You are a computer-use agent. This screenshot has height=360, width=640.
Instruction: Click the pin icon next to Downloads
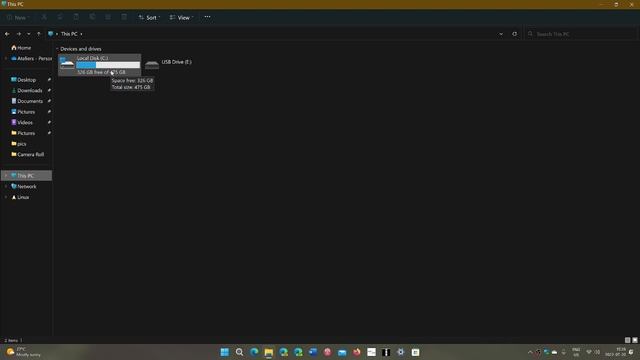[x=49, y=90]
